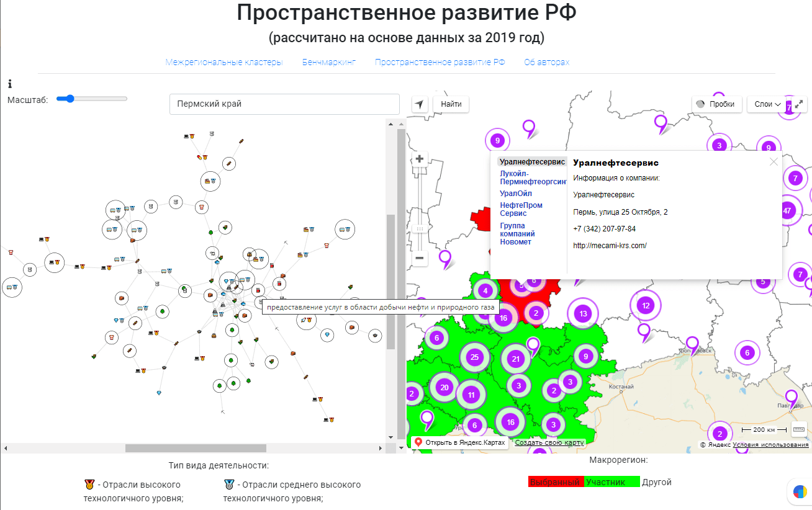
Task: Select УралОйл in balloon company list
Action: point(516,194)
